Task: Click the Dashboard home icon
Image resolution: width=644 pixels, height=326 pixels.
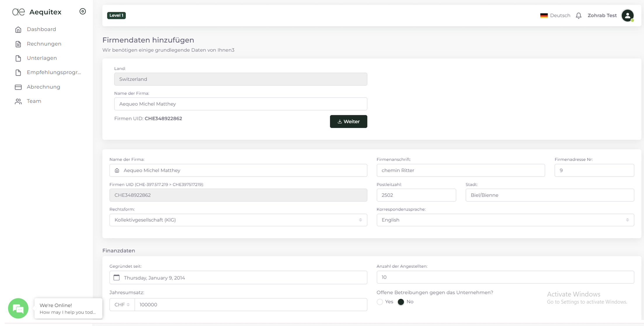Action: tap(18, 29)
